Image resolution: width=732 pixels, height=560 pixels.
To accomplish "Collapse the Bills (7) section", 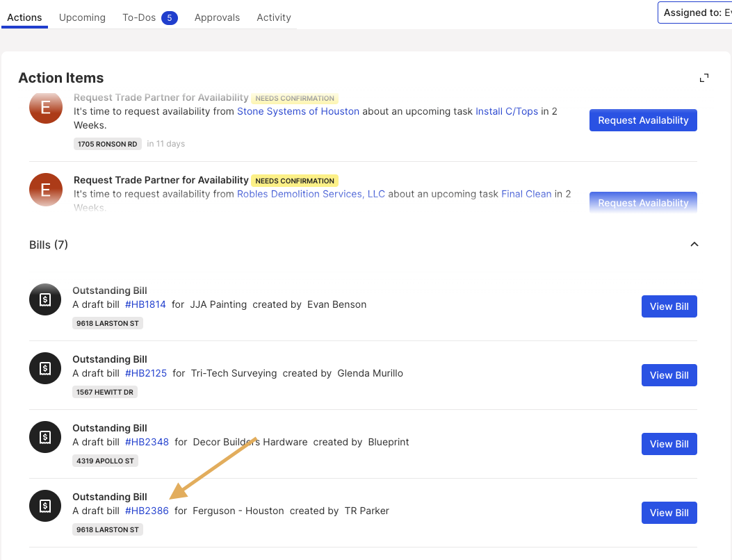I will [x=694, y=245].
